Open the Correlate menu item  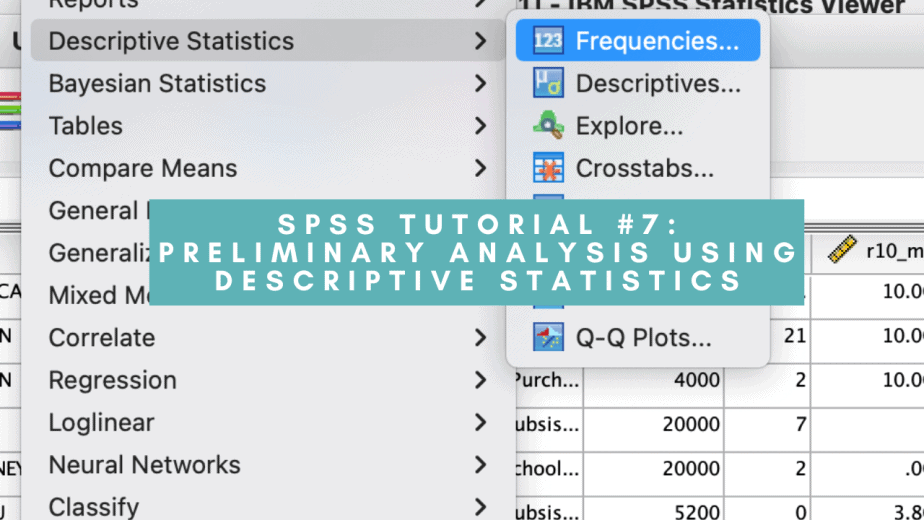[x=268, y=337]
